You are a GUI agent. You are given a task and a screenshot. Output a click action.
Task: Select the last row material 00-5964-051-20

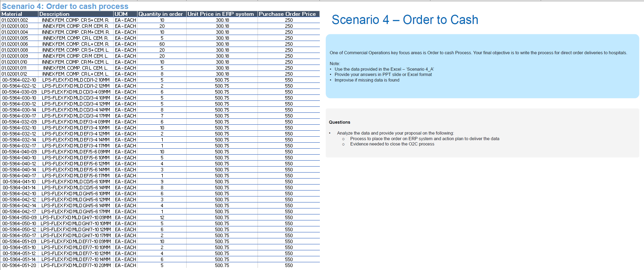click(19, 265)
